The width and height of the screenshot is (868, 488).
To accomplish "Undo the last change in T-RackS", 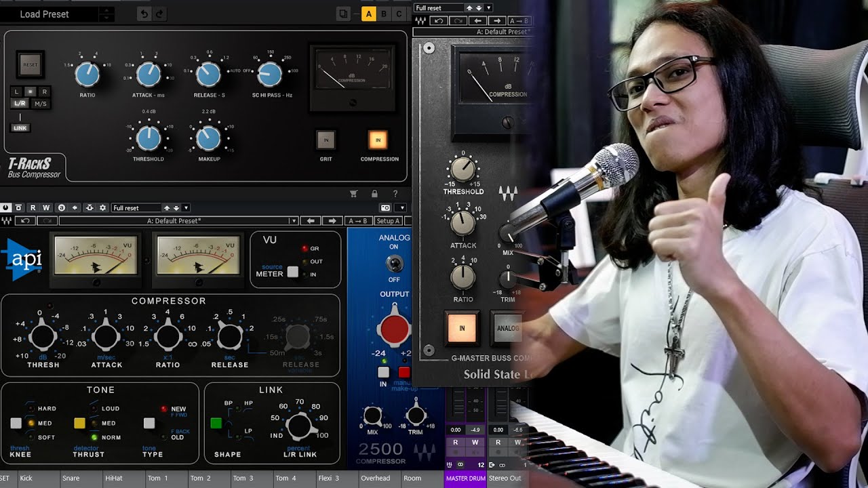I will [144, 14].
